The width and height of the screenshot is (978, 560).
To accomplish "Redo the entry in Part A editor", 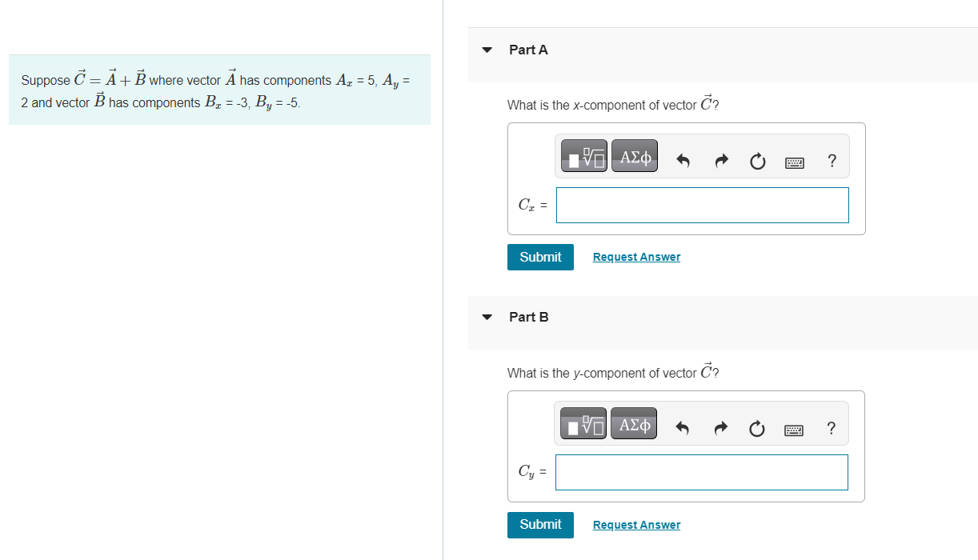I will [x=720, y=161].
